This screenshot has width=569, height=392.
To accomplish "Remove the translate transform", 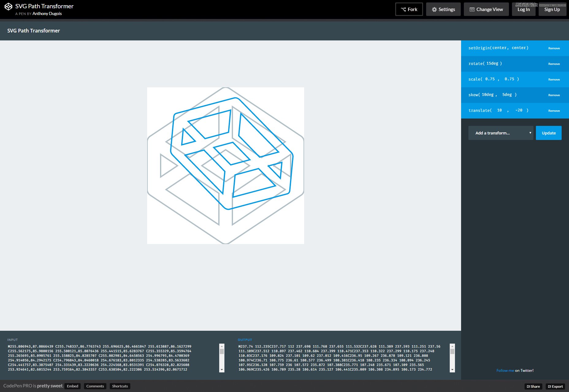I will [x=554, y=111].
